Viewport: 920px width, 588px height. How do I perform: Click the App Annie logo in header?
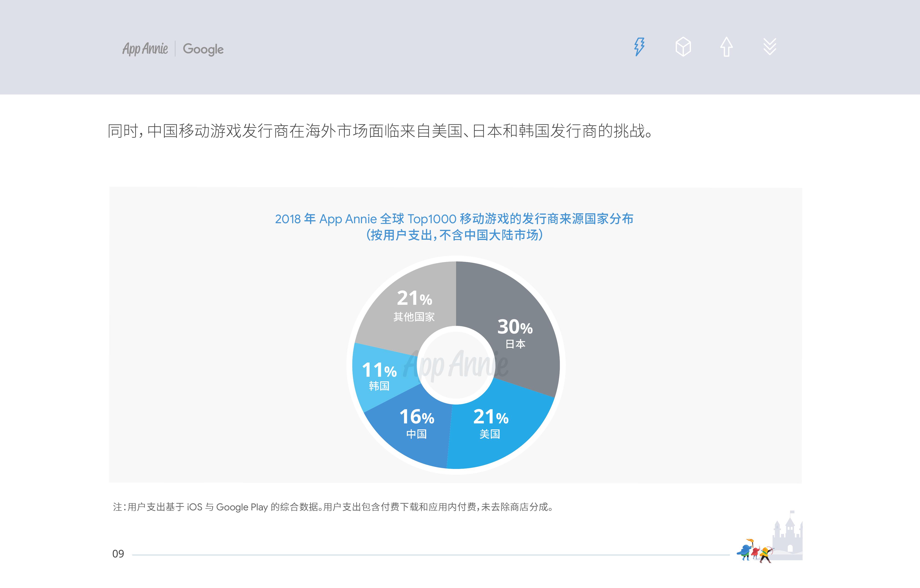click(x=145, y=49)
